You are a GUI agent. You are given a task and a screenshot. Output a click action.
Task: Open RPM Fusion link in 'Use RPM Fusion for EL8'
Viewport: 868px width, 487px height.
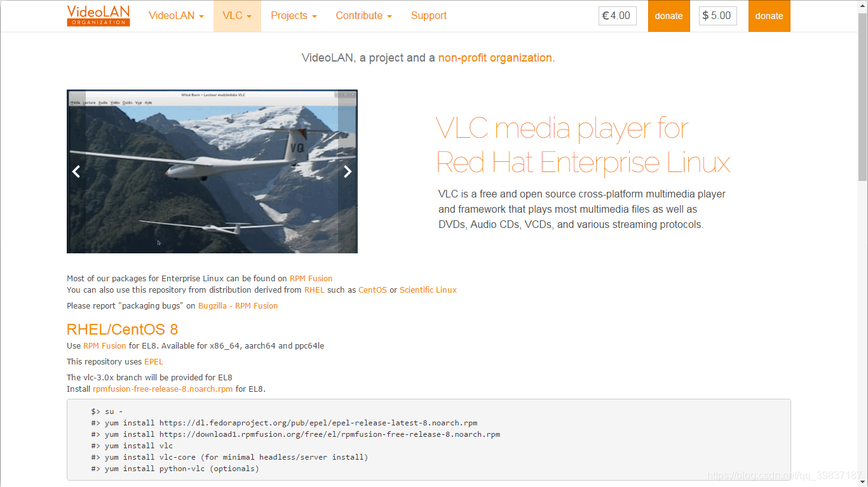pyautogui.click(x=104, y=346)
